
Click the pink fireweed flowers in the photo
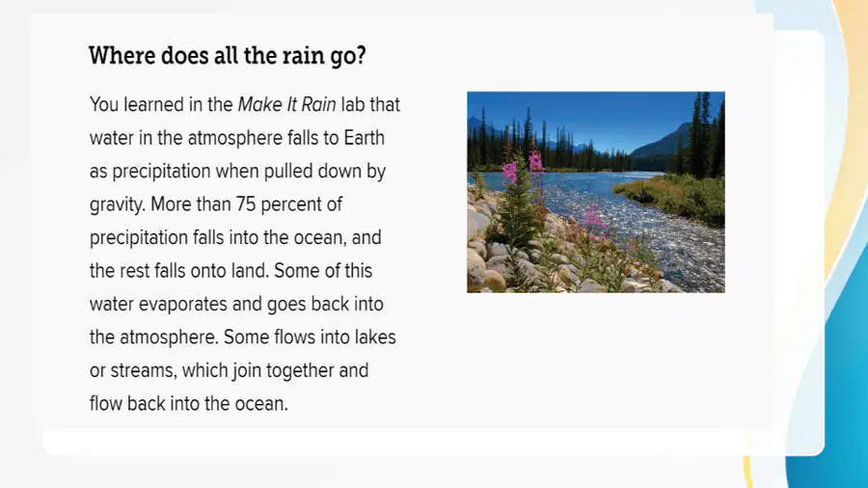(522, 166)
